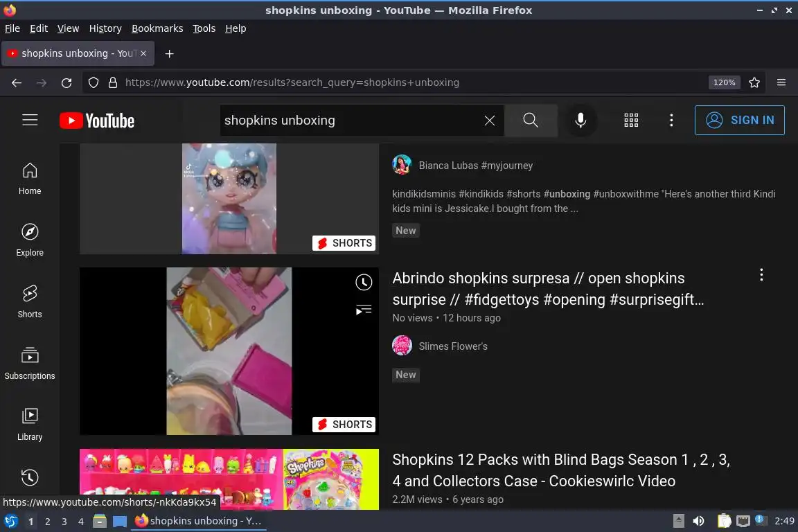Image resolution: width=798 pixels, height=532 pixels.
Task: Click the magnifier search button
Action: pyautogui.click(x=531, y=120)
